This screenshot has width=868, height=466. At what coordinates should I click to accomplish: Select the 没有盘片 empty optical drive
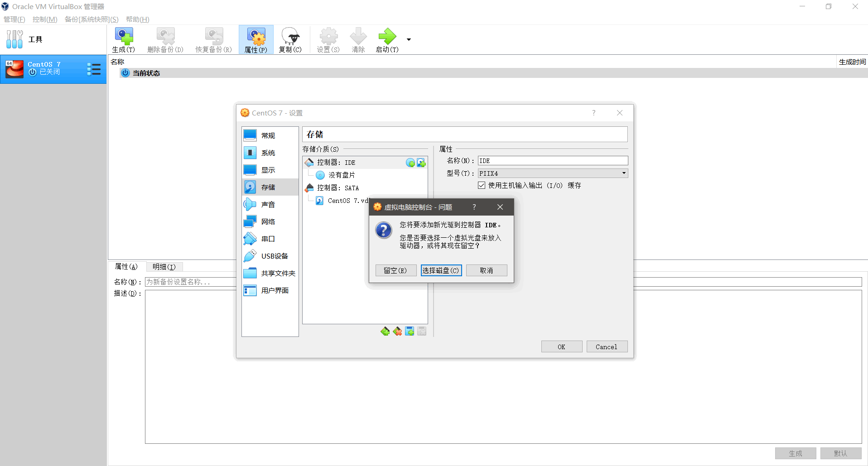coord(342,175)
